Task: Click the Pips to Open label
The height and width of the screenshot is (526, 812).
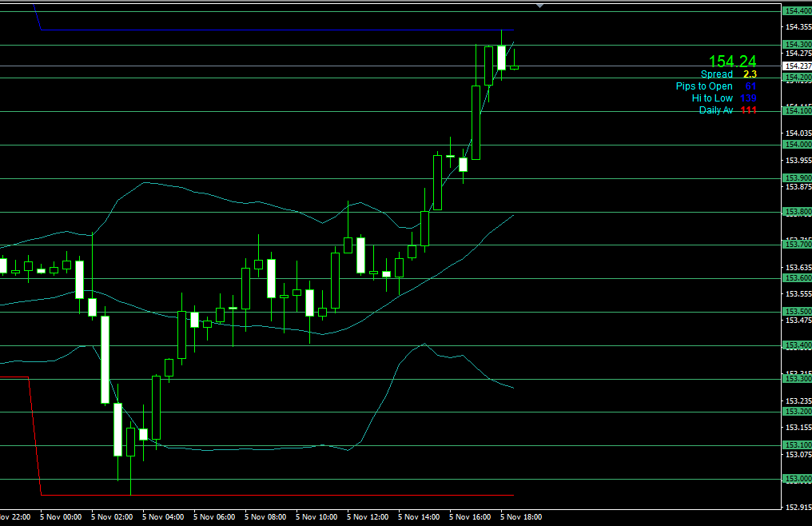Action: click(x=703, y=86)
